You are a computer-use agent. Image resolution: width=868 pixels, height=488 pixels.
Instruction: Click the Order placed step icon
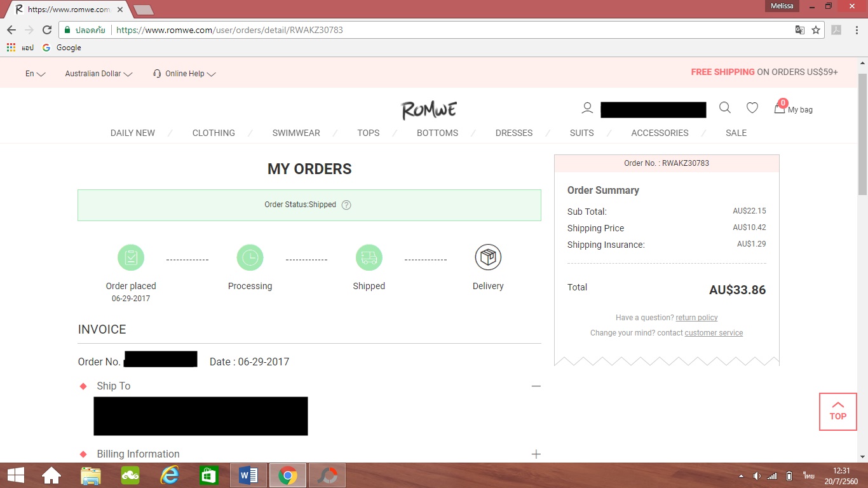[x=131, y=257]
